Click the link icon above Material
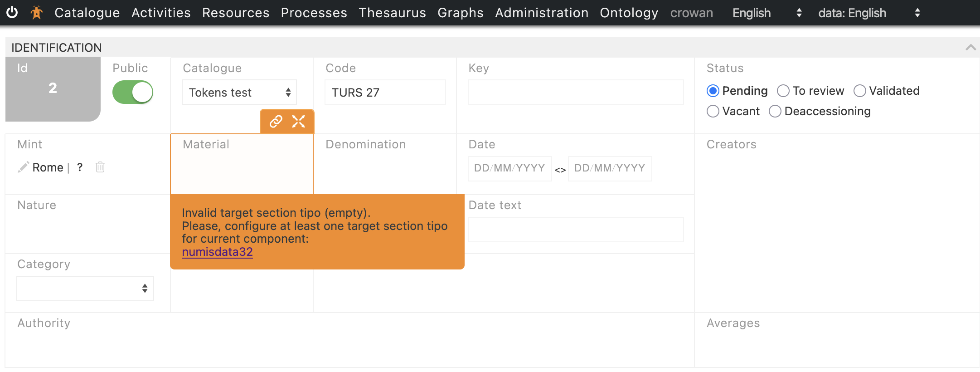Viewport: 980px width, 372px height. [276, 121]
